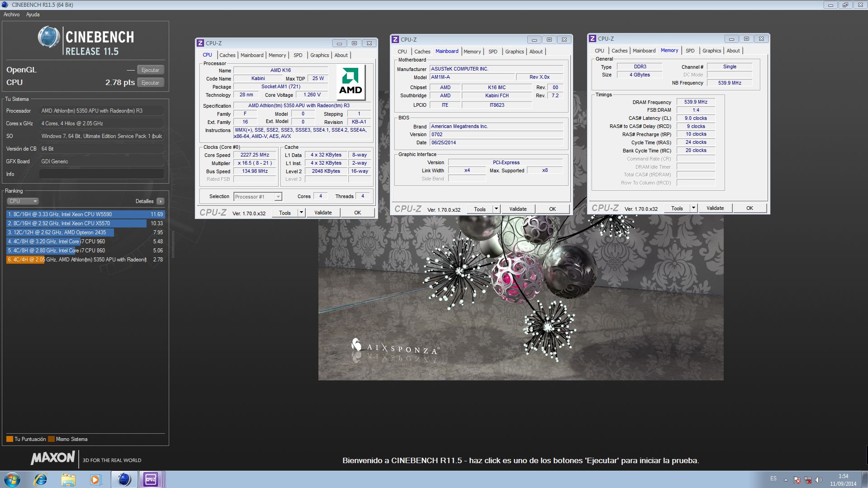
Task: Open the Ayuda menu
Action: (x=33, y=14)
